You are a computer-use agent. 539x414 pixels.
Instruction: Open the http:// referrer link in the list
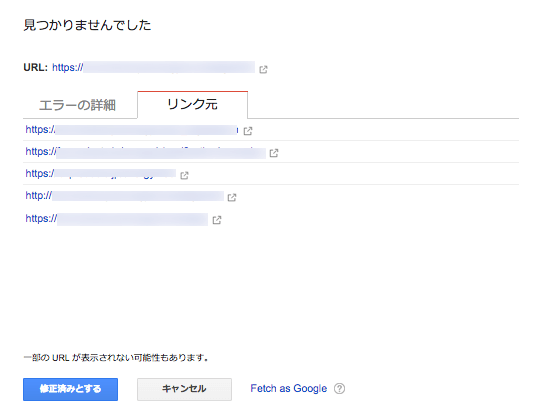[x=124, y=196]
